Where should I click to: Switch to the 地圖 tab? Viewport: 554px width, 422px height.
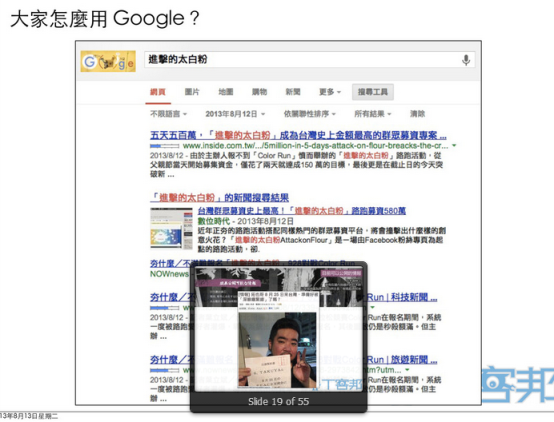tap(225, 92)
